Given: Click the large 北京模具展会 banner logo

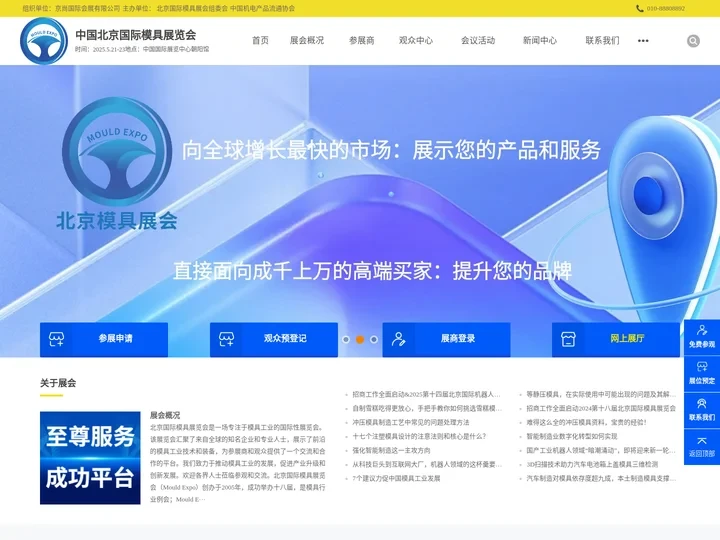Looking at the screenshot, I should 117,164.
